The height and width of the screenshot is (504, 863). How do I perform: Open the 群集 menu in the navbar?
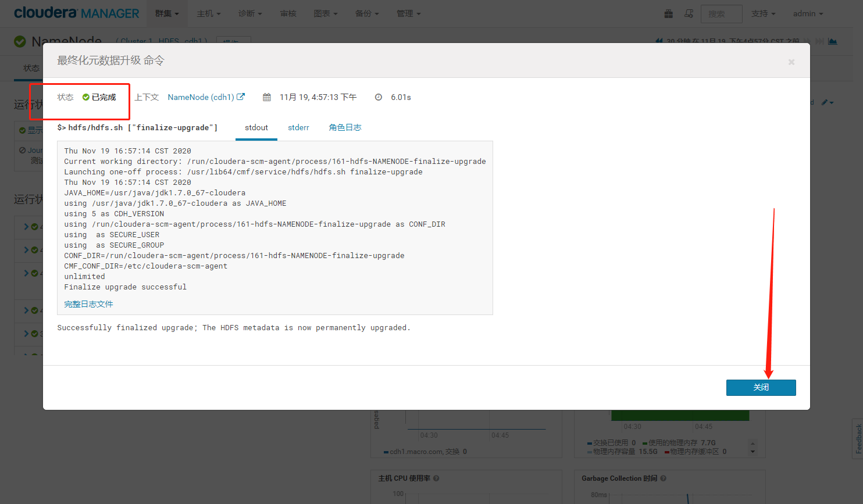coord(167,13)
